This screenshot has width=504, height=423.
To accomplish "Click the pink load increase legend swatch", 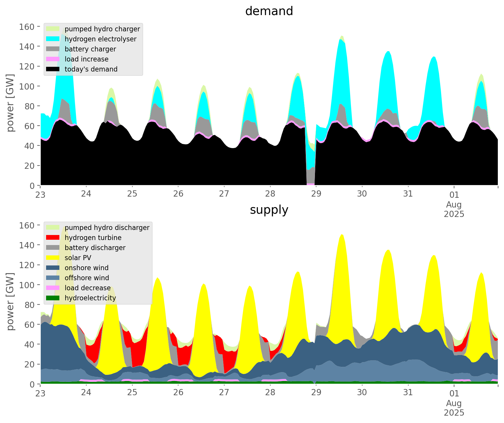I will pyautogui.click(x=53, y=59).
